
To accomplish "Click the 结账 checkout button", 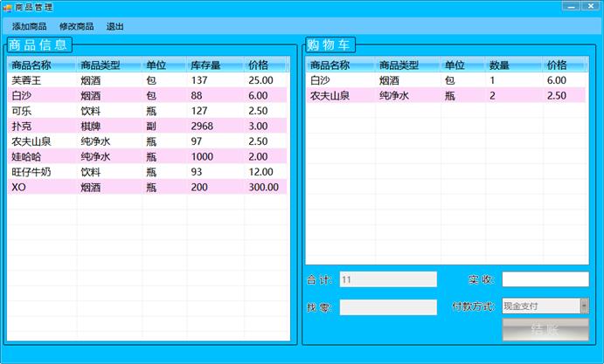I will pos(545,330).
